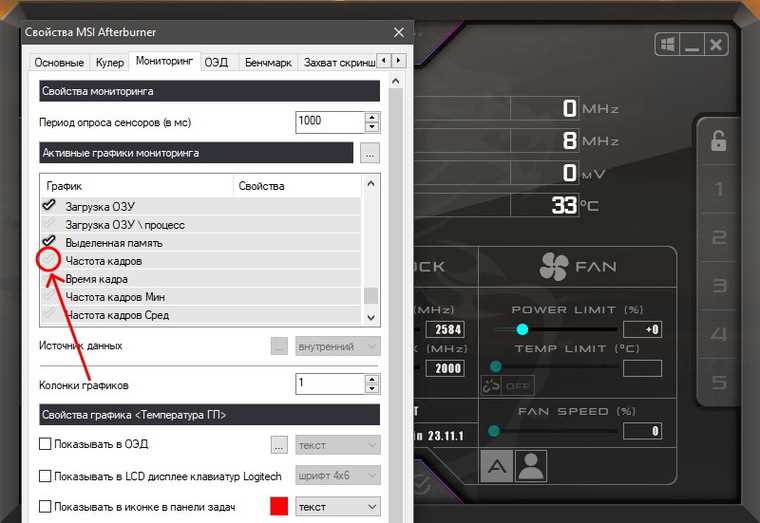This screenshot has width=760, height=523.
Task: Enable the Частота кадров Мин checkmark
Action: click(49, 296)
